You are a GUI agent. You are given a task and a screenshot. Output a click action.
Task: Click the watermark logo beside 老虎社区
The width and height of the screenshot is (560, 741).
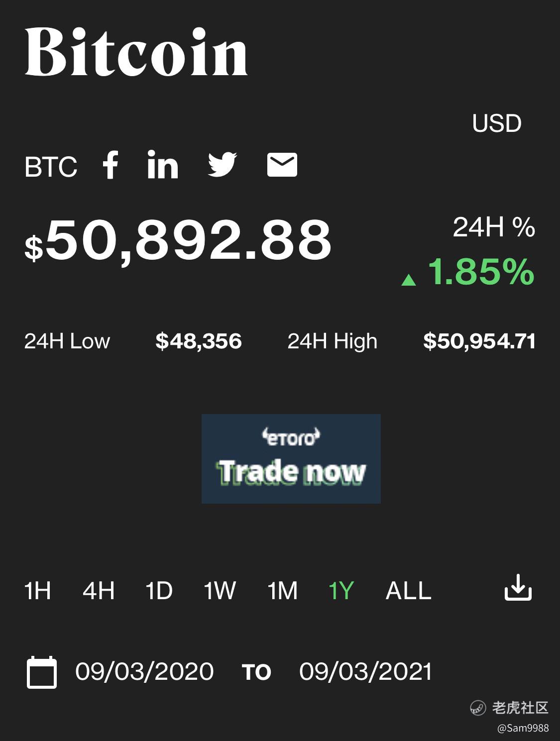pyautogui.click(x=478, y=708)
